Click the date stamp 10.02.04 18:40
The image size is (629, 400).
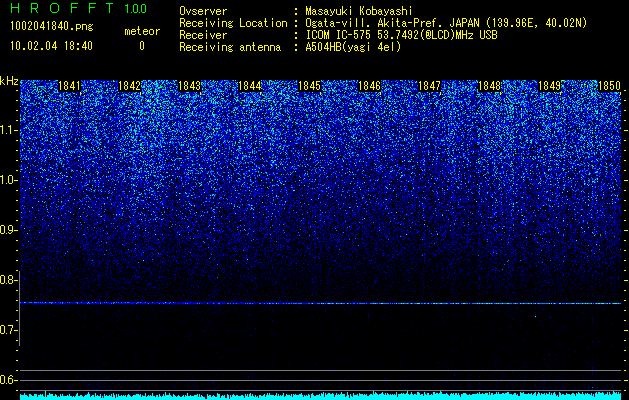pyautogui.click(x=51, y=46)
